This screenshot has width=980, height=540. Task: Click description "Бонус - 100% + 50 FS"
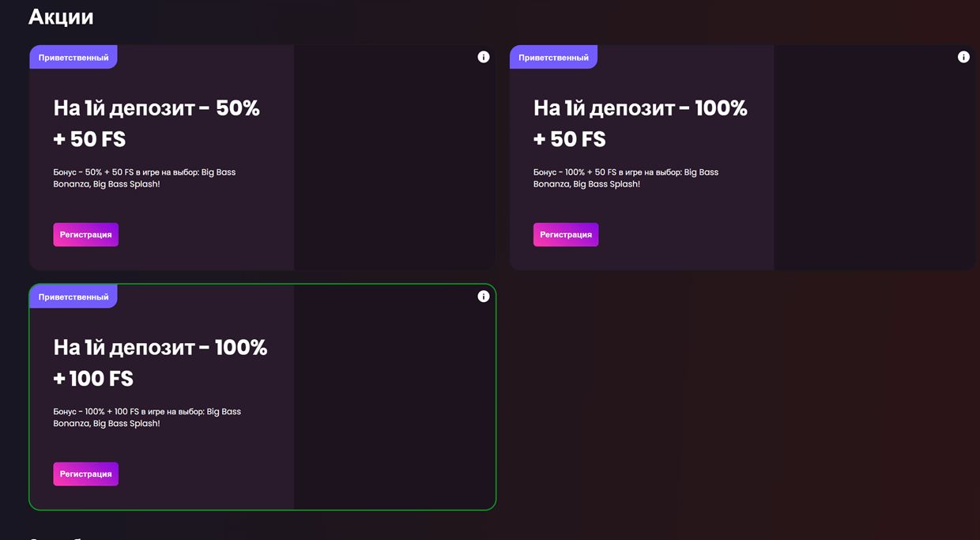[x=626, y=178]
